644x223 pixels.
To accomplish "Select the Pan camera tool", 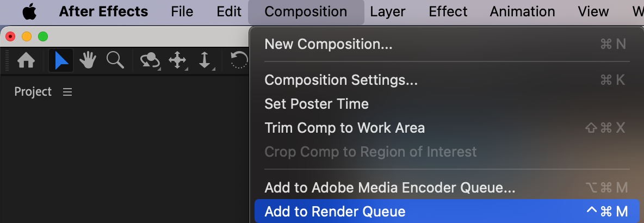I will click(x=177, y=60).
